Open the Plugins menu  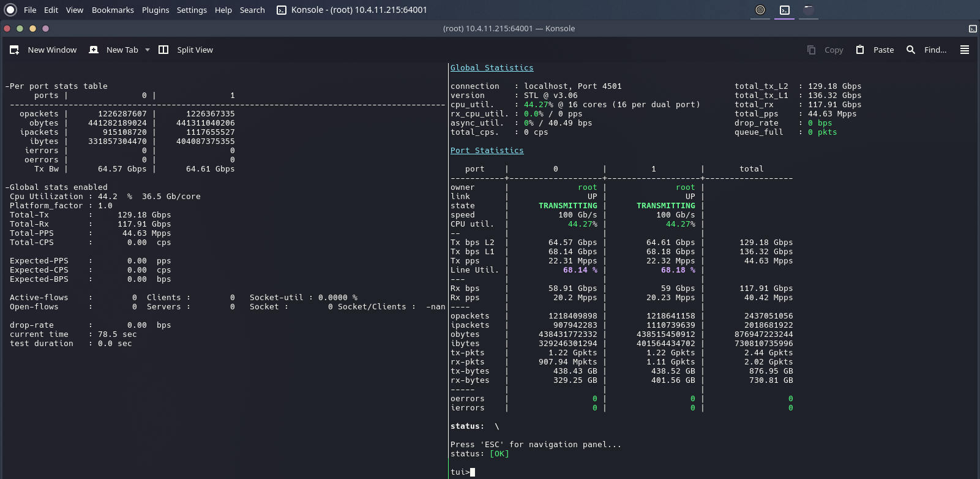(155, 10)
